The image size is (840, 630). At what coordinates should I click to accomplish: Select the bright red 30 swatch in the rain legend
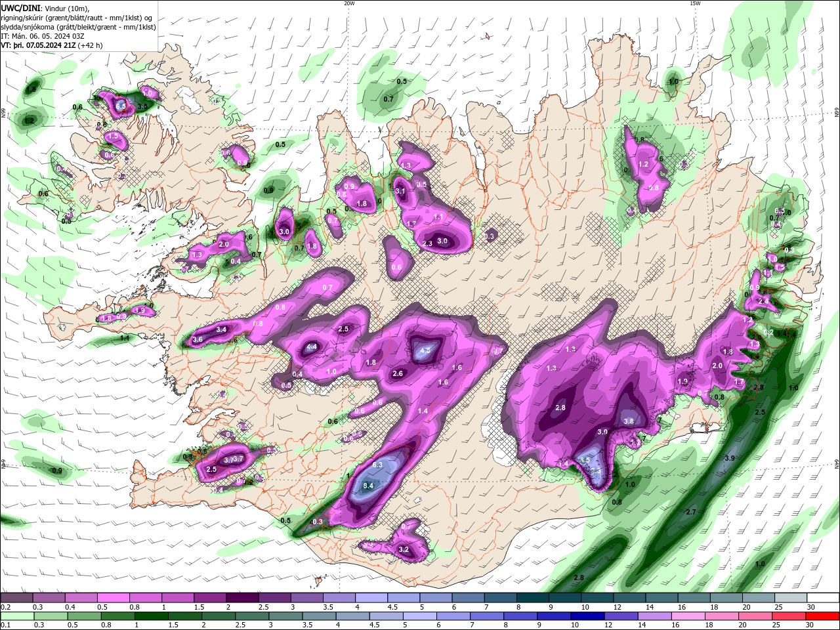tap(823, 616)
